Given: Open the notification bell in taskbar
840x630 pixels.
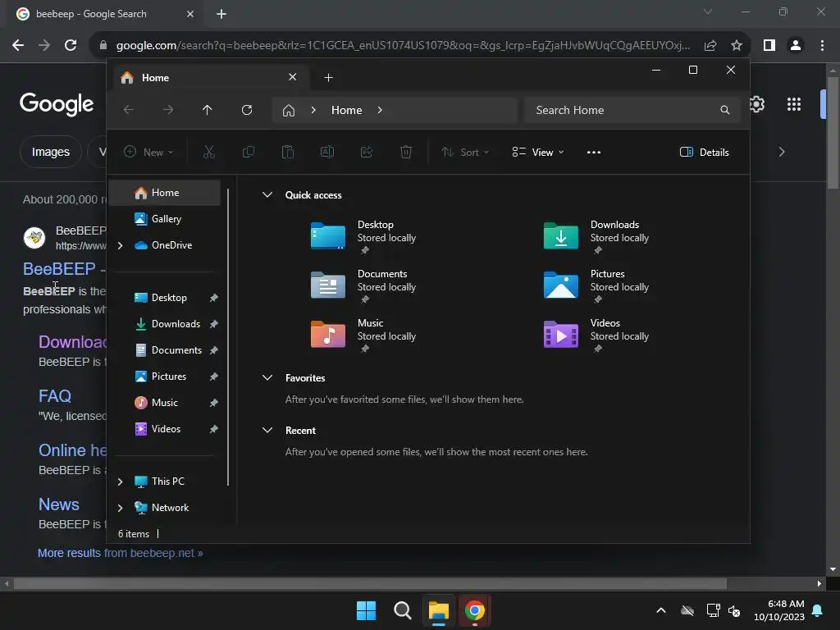Looking at the screenshot, I should [818, 610].
